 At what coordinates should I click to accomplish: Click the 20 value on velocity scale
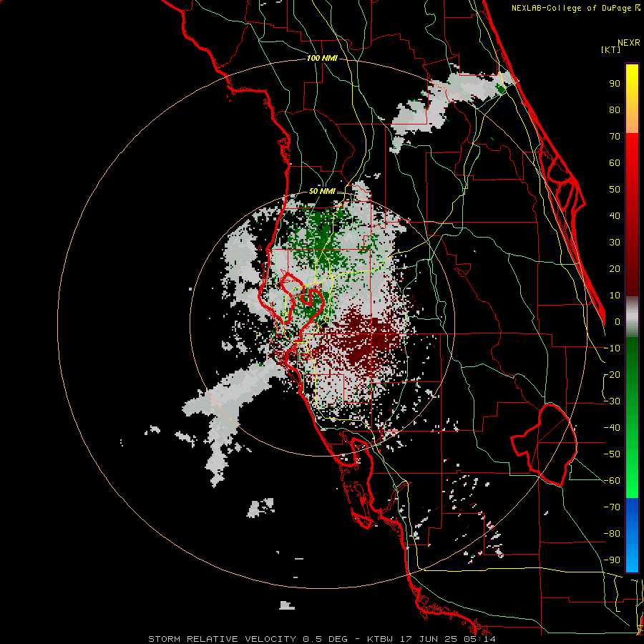tap(615, 268)
